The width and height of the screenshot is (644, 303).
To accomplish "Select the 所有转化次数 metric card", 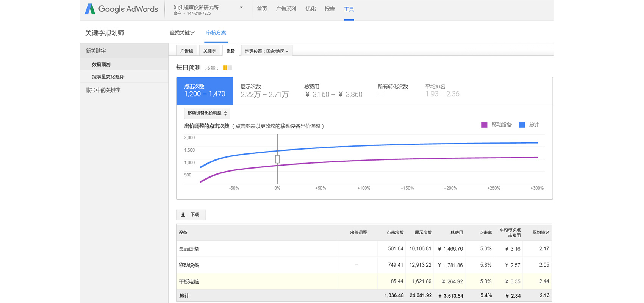I will 393,91.
